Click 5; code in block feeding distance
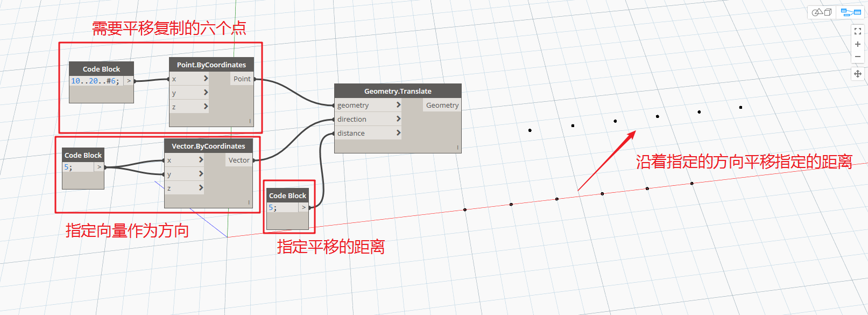Viewport: 868px width, 315px height. 272,207
